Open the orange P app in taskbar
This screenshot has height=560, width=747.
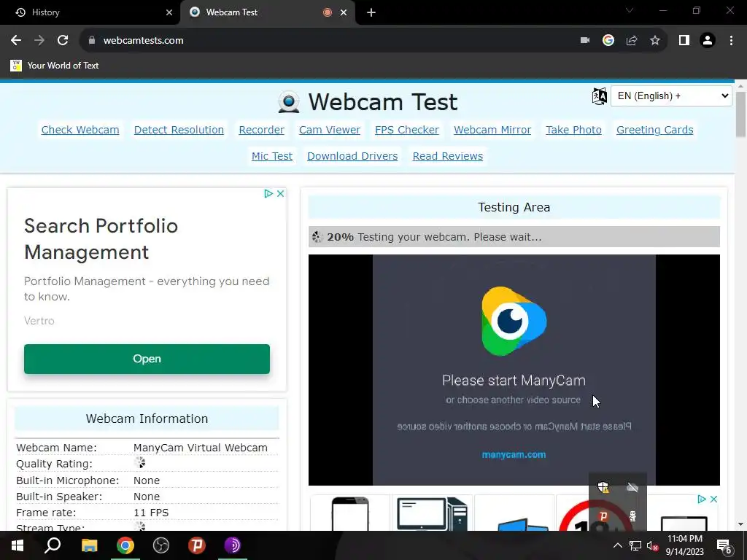[x=197, y=545]
